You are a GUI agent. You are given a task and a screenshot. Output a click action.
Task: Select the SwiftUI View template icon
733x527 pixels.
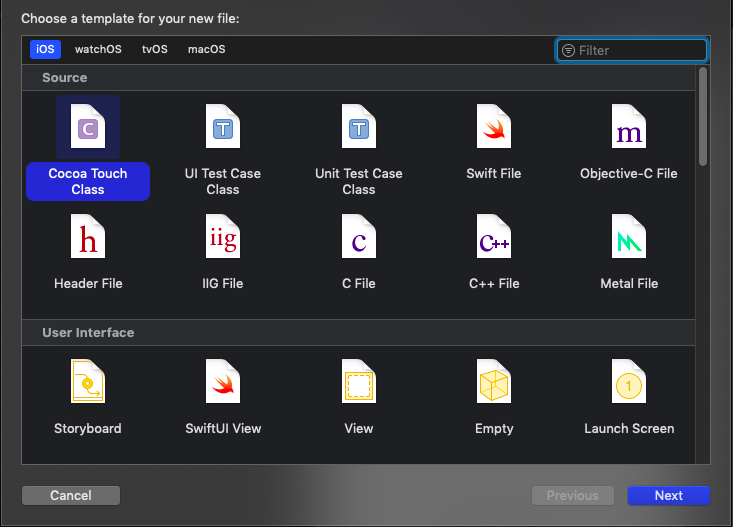pyautogui.click(x=223, y=382)
